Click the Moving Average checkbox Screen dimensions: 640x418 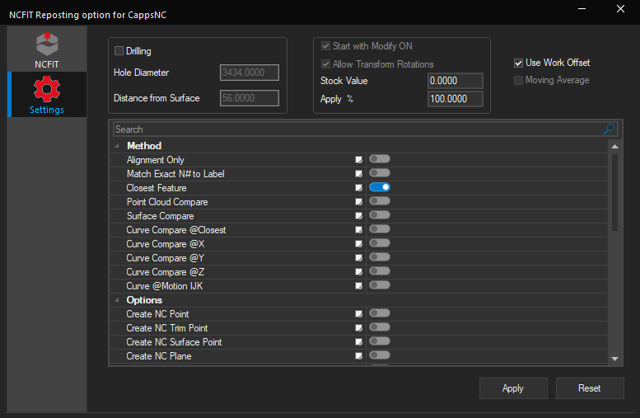(x=518, y=80)
